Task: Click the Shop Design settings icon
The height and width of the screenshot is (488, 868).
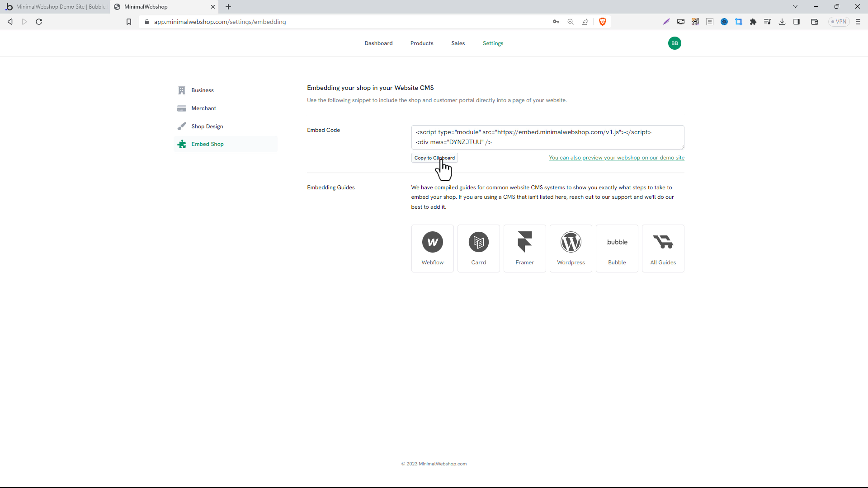Action: (182, 126)
